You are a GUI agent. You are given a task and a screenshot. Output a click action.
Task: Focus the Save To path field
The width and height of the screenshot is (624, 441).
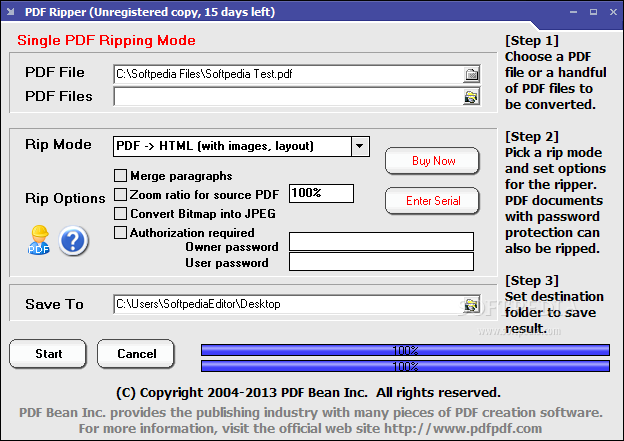(x=289, y=304)
